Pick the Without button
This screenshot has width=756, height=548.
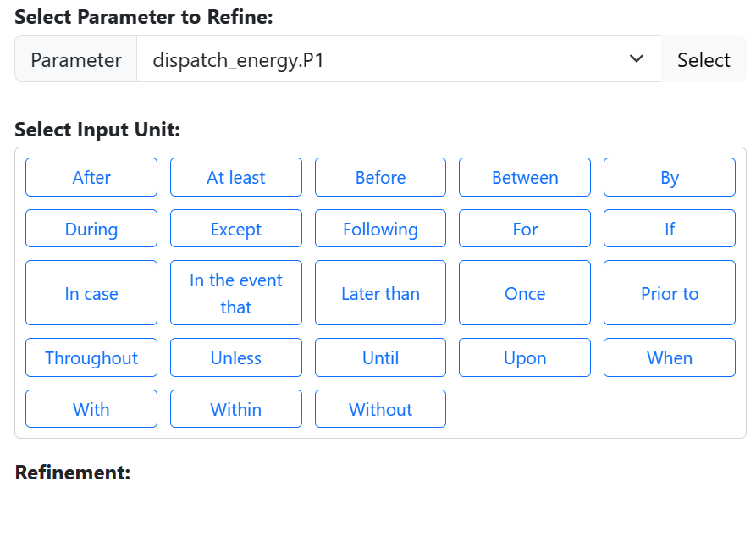click(x=380, y=409)
